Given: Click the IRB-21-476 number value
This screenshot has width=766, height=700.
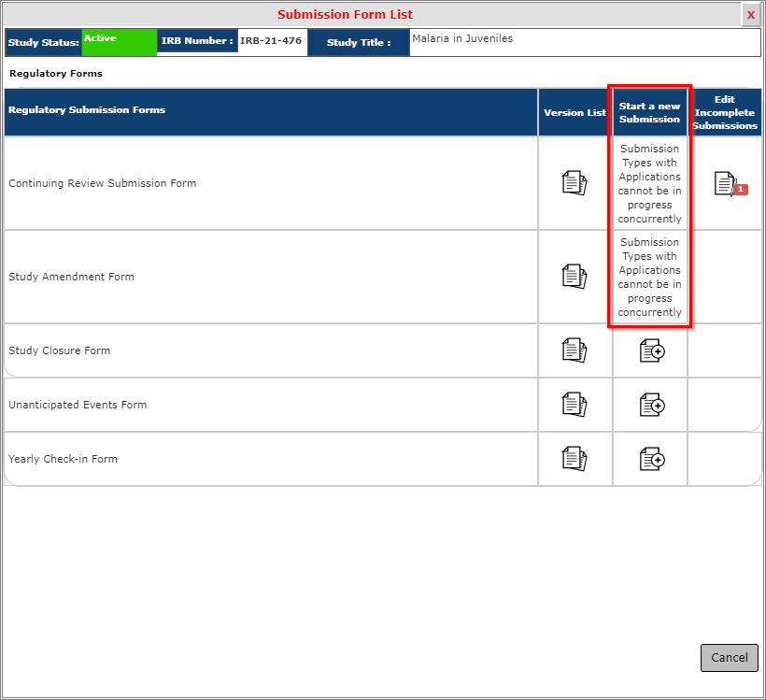Looking at the screenshot, I should (x=271, y=40).
